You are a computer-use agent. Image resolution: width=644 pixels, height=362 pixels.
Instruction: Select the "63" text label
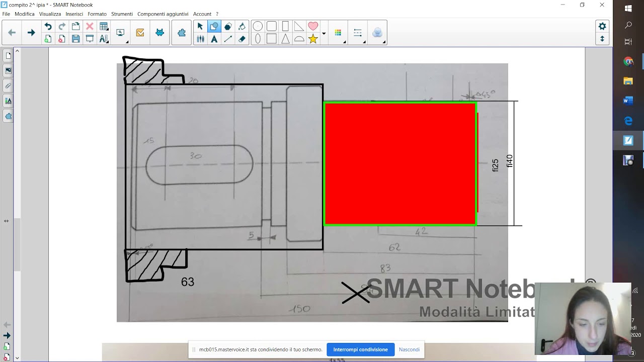(x=188, y=282)
